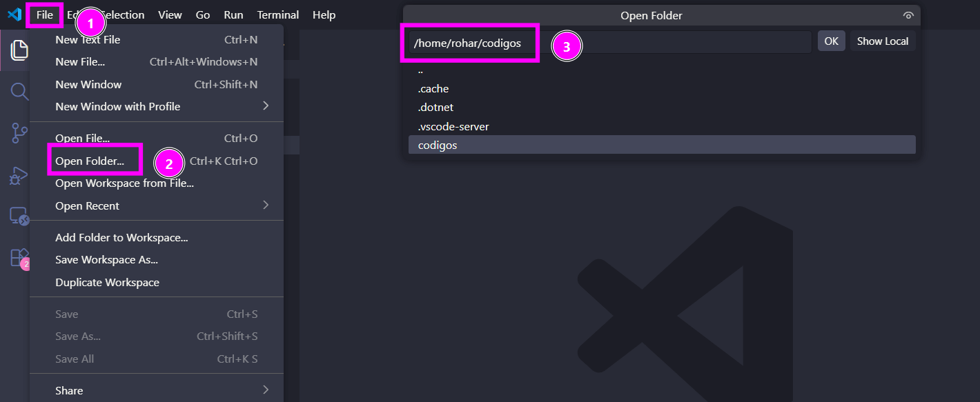Image resolution: width=980 pixels, height=402 pixels.
Task: Expand Open Recent submenu arrow
Action: (x=266, y=205)
